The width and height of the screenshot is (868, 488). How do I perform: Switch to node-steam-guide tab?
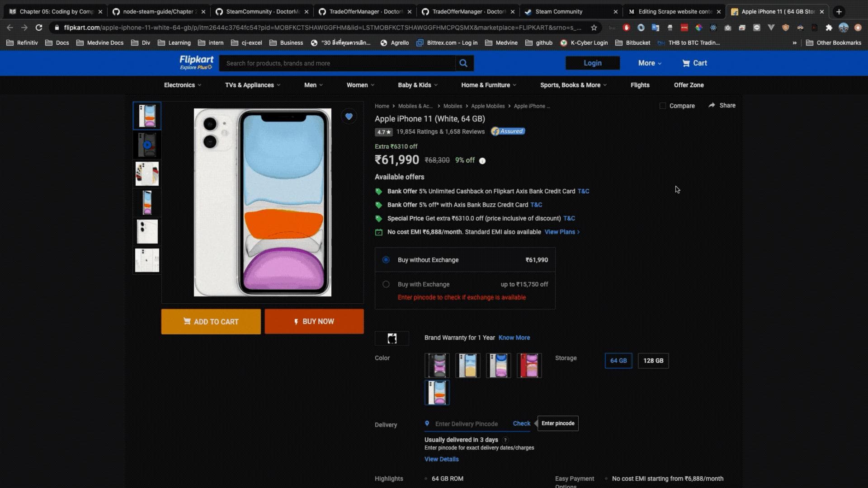(x=159, y=12)
